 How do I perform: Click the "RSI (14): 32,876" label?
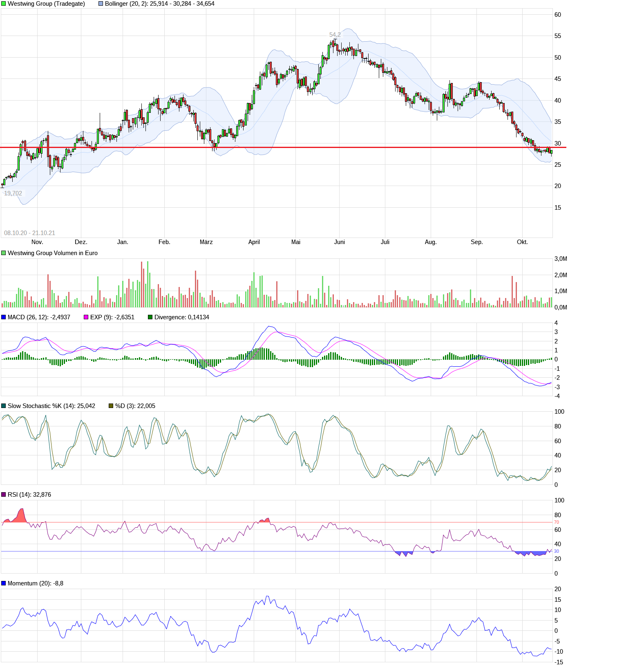29,495
